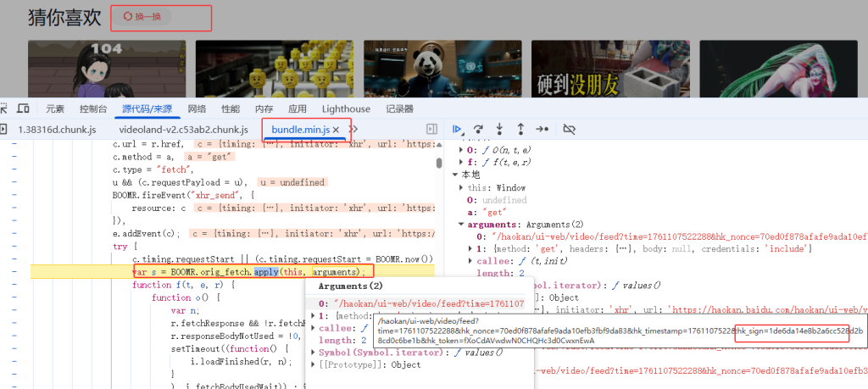Click the source code vertical scrollbar
Image resolution: width=868 pixels, height=389 pixels.
click(438, 163)
